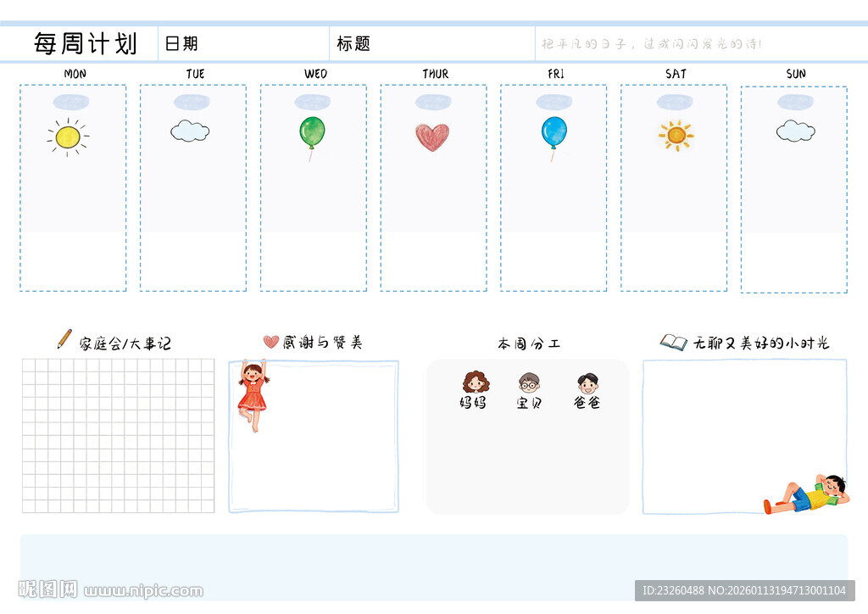Click the cloud icon in the SUN column
The width and height of the screenshot is (868, 614).
click(795, 131)
